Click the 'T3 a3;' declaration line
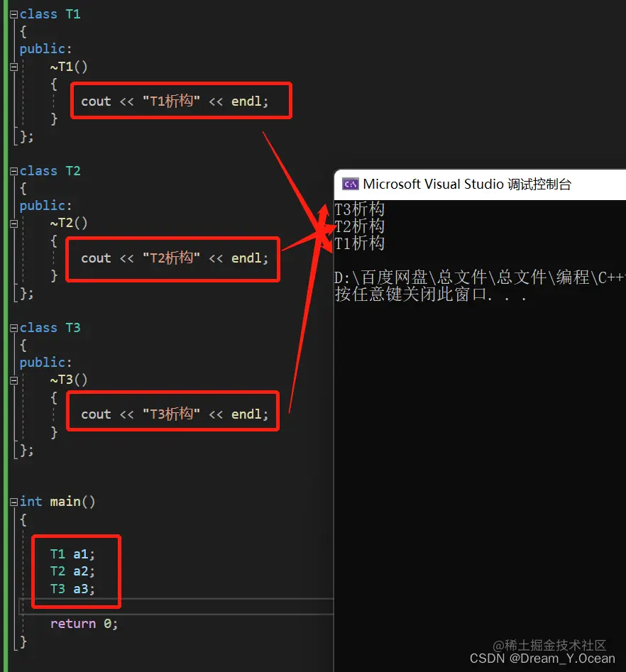The image size is (626, 672). click(72, 589)
